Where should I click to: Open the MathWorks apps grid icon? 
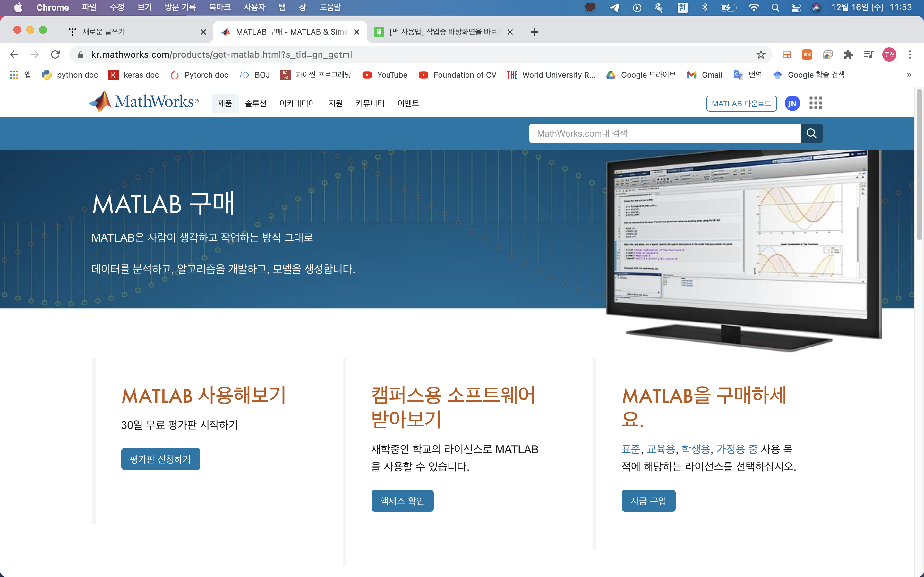point(816,103)
